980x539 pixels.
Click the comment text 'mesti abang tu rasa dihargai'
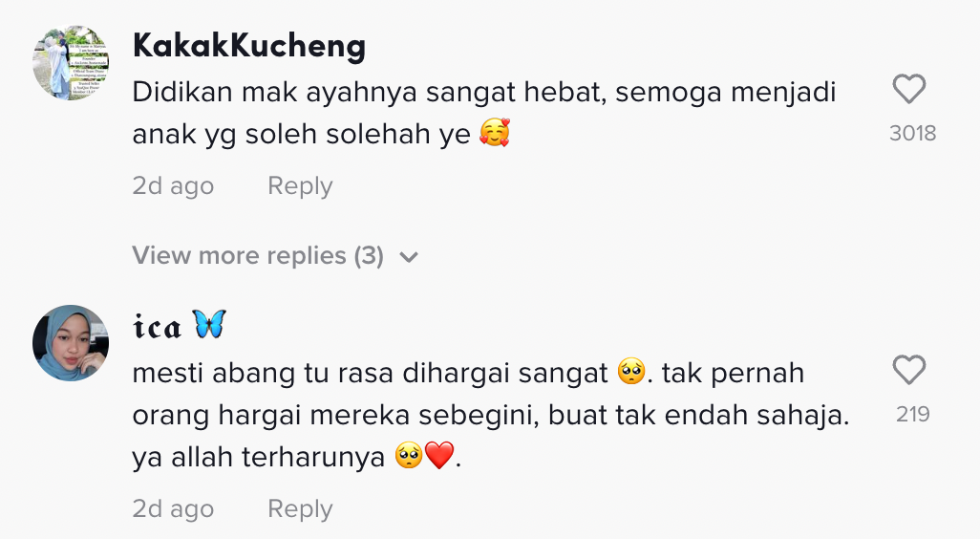click(334, 373)
